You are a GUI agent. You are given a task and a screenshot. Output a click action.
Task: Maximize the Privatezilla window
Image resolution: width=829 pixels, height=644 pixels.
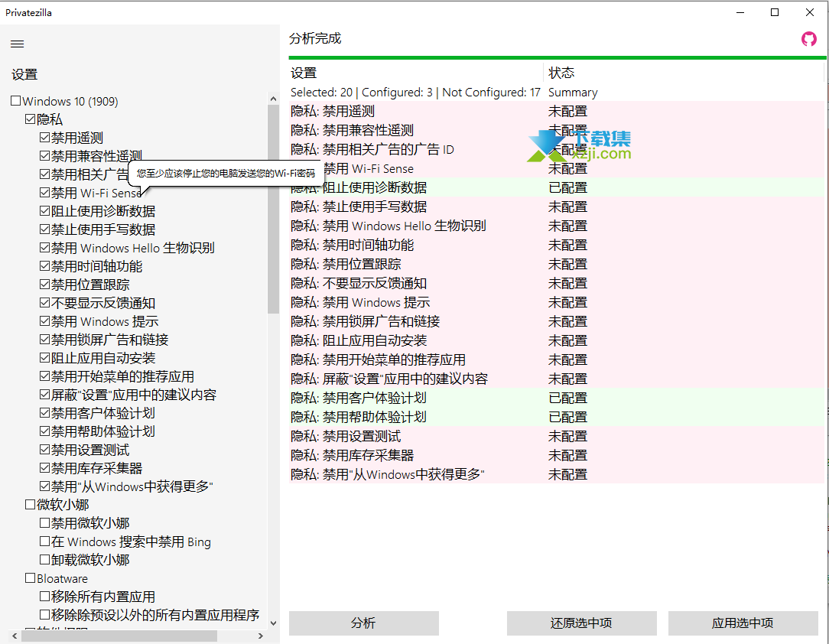tap(775, 13)
